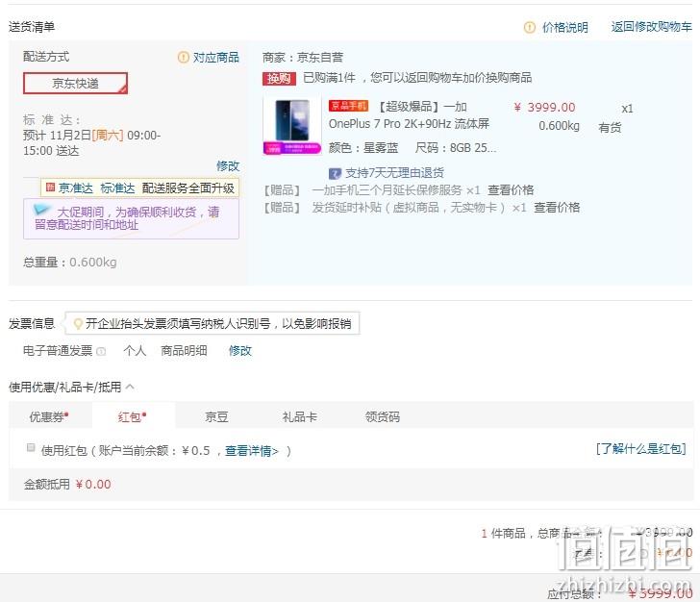Image resolution: width=700 pixels, height=602 pixels.
Task: Click the [周六] delivery day text
Action: click(x=108, y=136)
